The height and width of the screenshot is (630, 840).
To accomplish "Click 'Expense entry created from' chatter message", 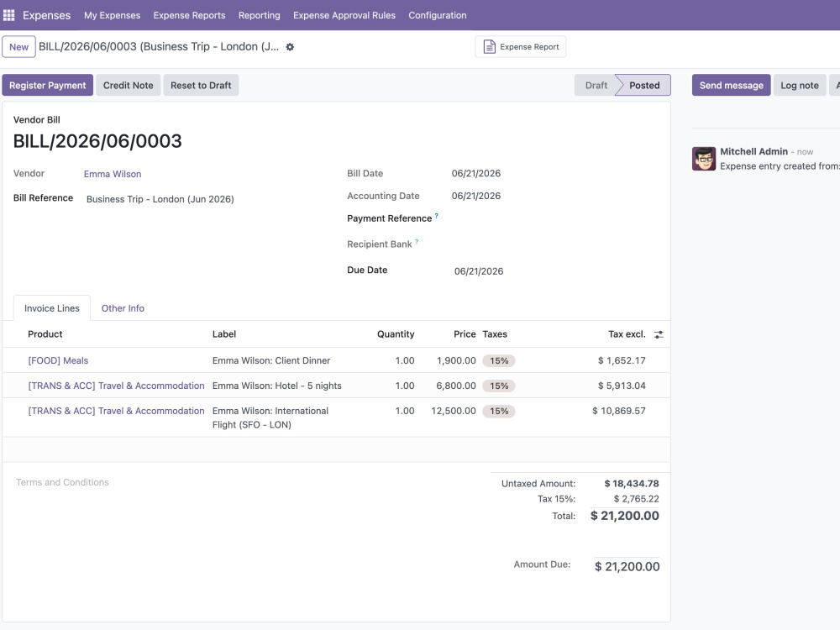I will coord(780,166).
